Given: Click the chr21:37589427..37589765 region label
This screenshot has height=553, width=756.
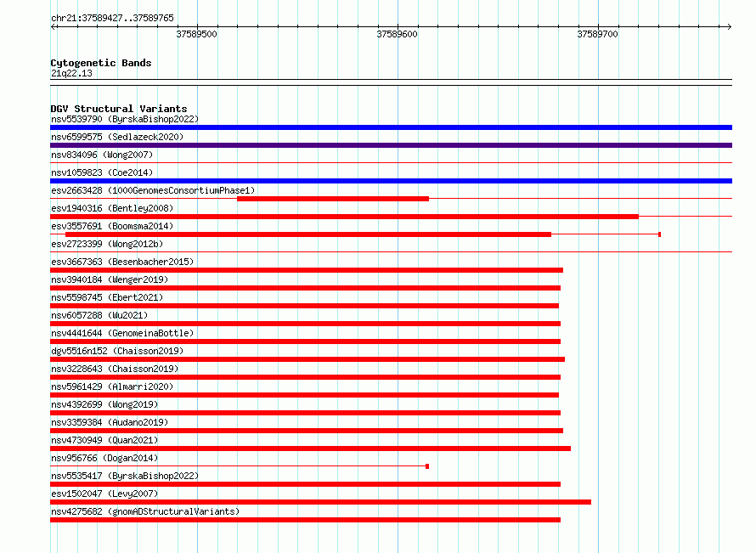Looking at the screenshot, I should click(x=112, y=18).
